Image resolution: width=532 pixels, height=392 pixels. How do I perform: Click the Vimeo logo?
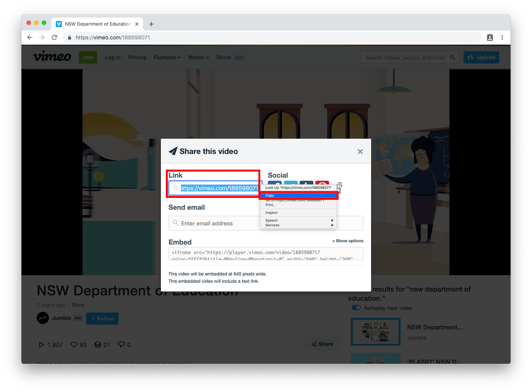tap(52, 57)
